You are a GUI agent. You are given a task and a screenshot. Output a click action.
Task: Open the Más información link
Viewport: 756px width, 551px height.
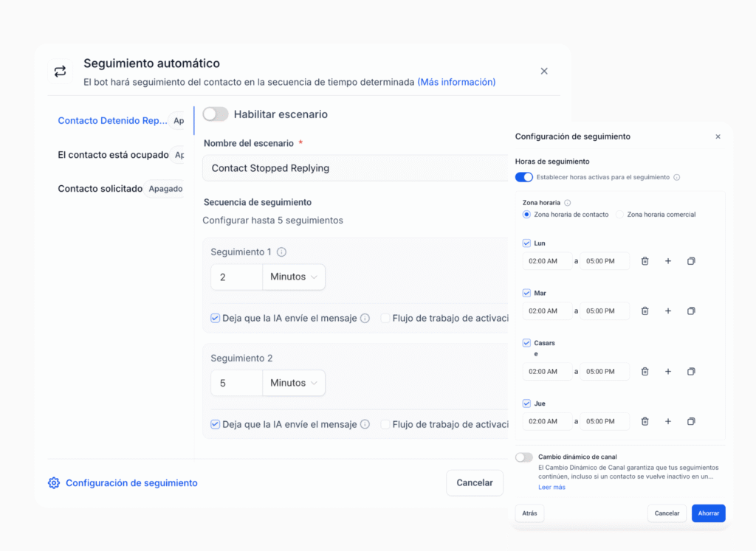click(456, 82)
